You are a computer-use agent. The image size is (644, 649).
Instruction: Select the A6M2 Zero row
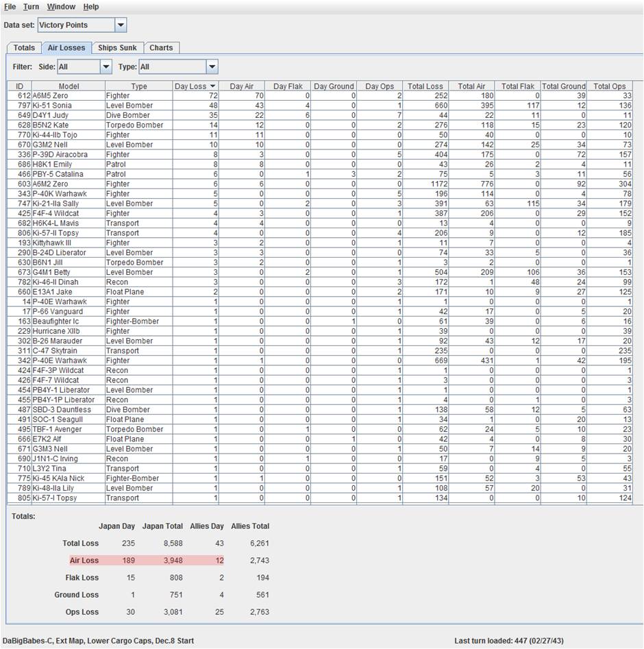point(320,184)
